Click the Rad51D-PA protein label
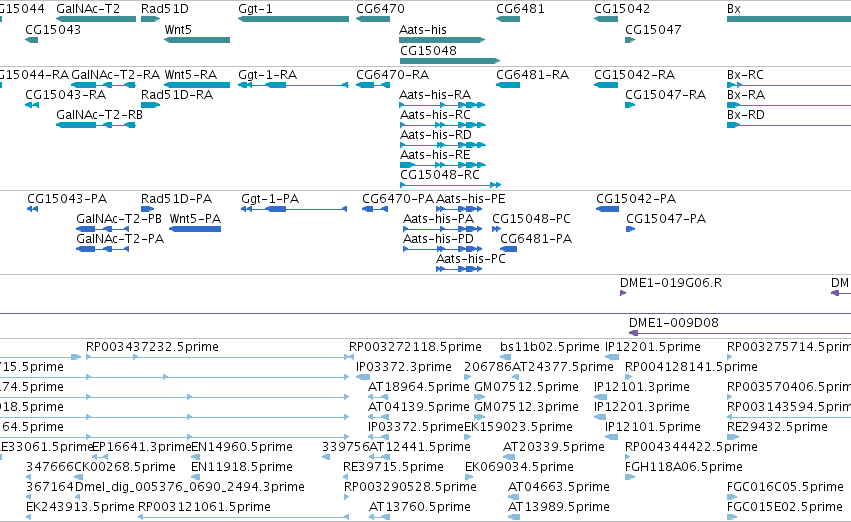Screen dimensions: 851x522 (176, 199)
